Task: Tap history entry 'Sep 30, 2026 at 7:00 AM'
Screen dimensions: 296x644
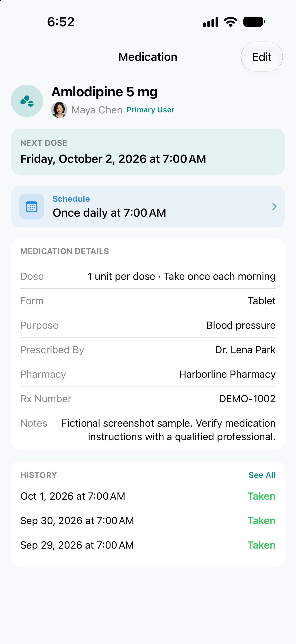Action: (x=77, y=521)
